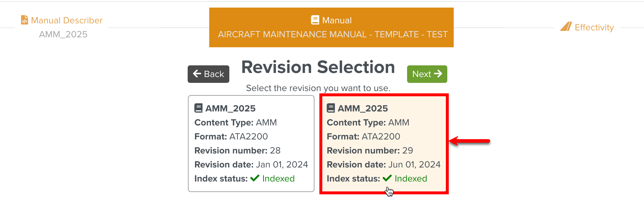This screenshot has width=644, height=220.
Task: Open the Effectivity step
Action: click(x=587, y=27)
